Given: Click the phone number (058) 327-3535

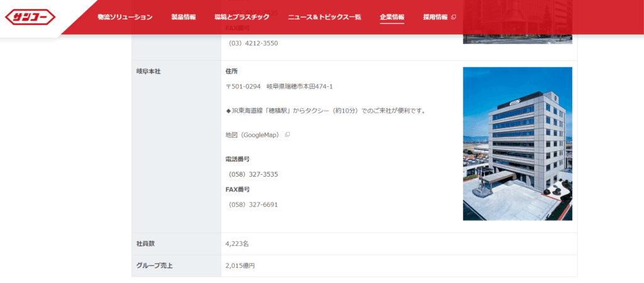Looking at the screenshot, I should pos(253,174).
